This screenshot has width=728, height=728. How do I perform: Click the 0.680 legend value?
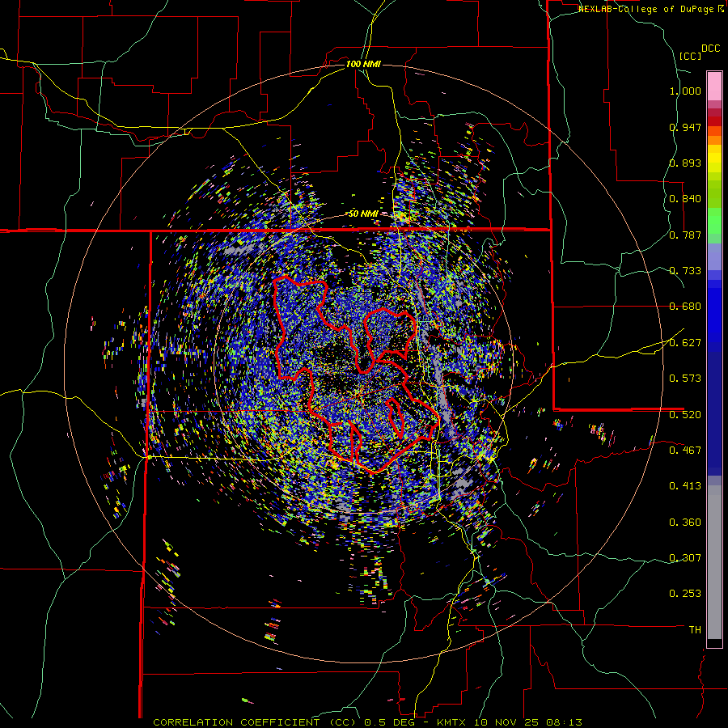(x=685, y=307)
